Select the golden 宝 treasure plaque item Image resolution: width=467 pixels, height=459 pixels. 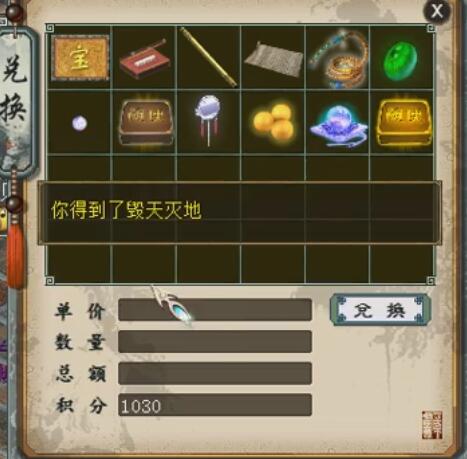tap(80, 58)
